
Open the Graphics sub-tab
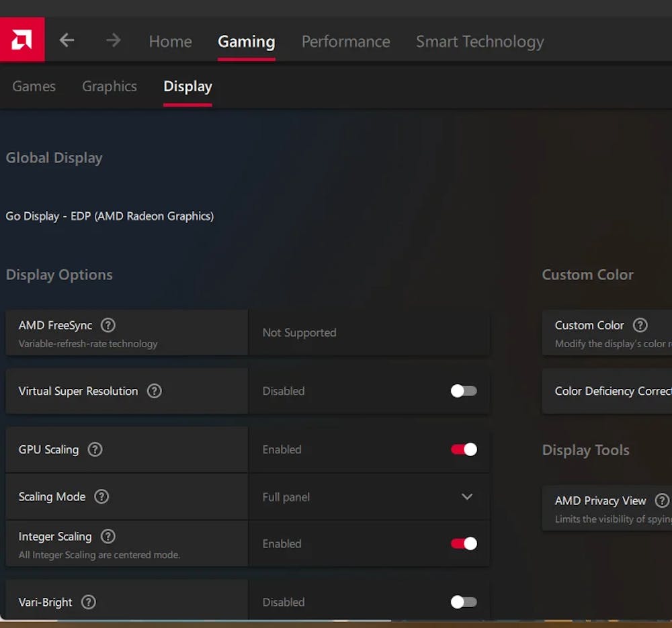[x=110, y=86]
